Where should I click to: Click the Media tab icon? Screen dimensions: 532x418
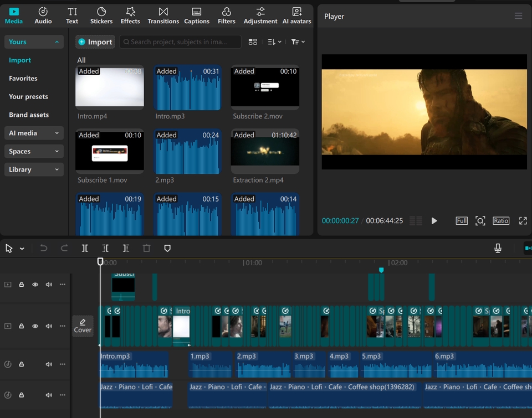pyautogui.click(x=14, y=12)
